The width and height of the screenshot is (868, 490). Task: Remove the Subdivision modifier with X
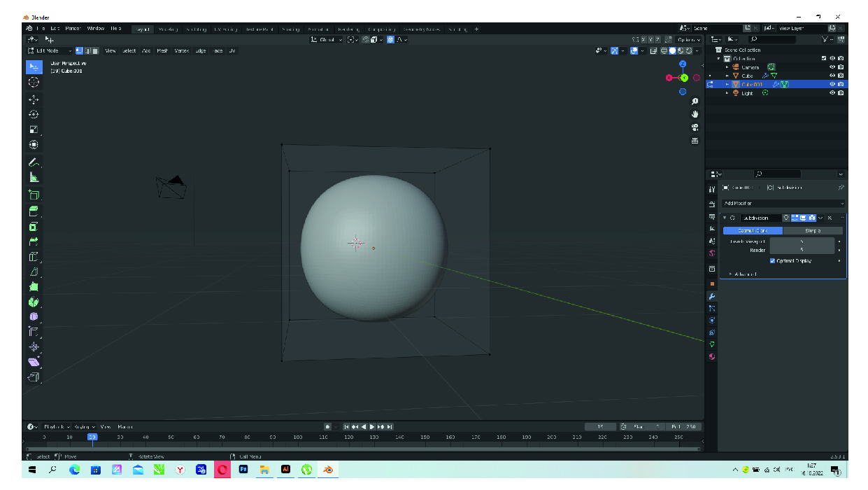830,218
